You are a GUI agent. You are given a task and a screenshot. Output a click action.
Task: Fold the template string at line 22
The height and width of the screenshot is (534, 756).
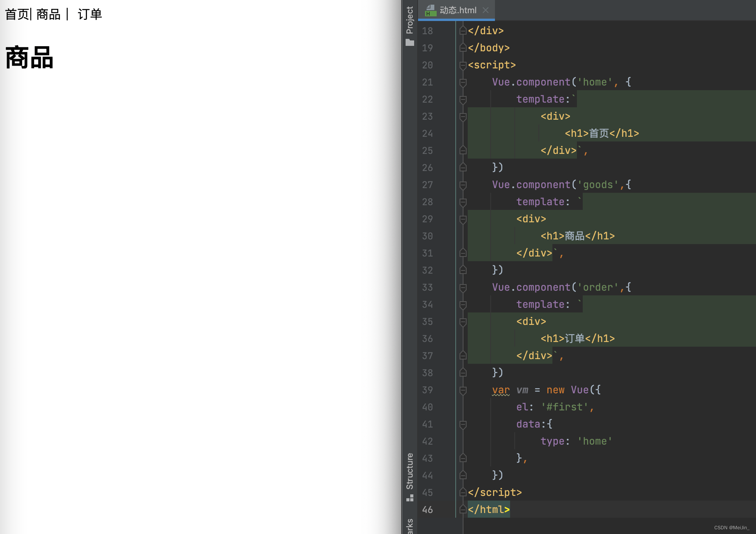coord(463,99)
